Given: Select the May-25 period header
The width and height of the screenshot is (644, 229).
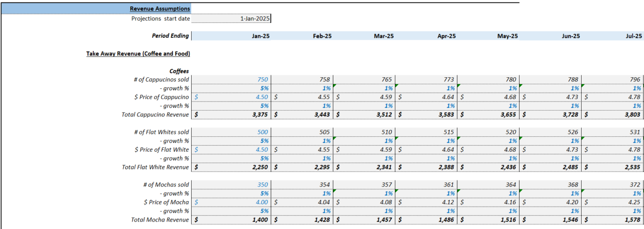Looking at the screenshot, I should pos(507,36).
